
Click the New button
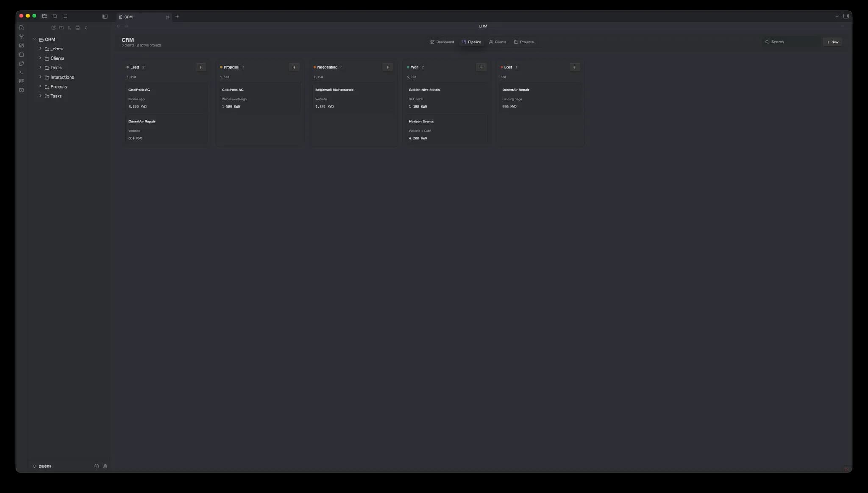832,42
